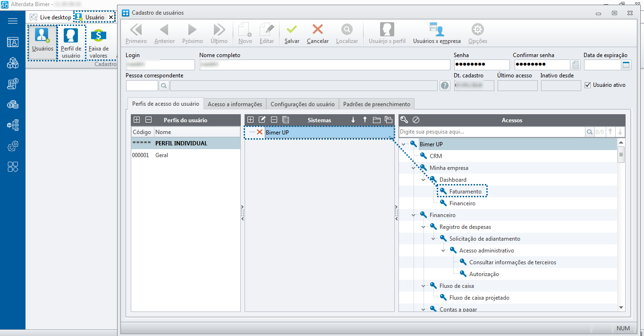Collapse the Fluxo de caixa node
The image size is (644, 336).
coord(424,286)
